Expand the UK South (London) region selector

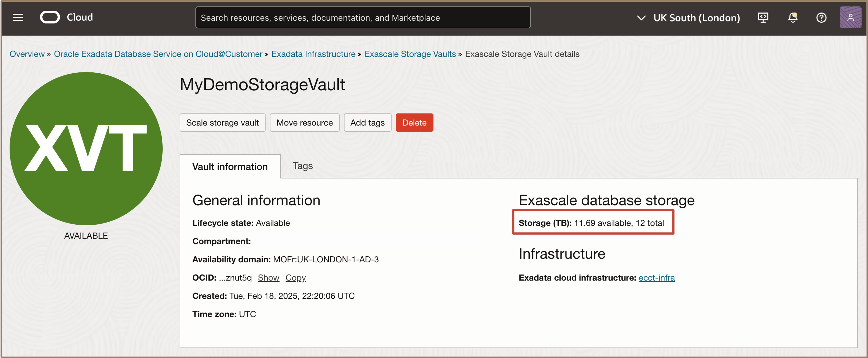click(696, 18)
